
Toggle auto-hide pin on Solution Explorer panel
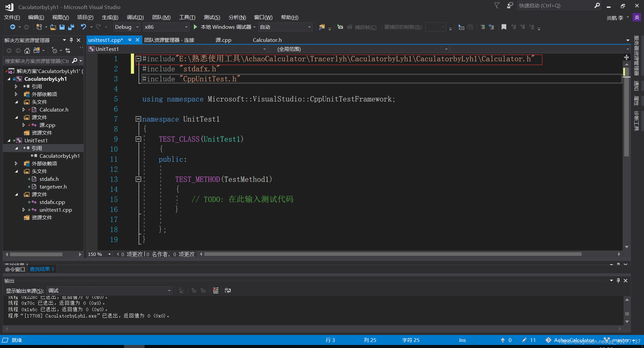click(x=71, y=40)
